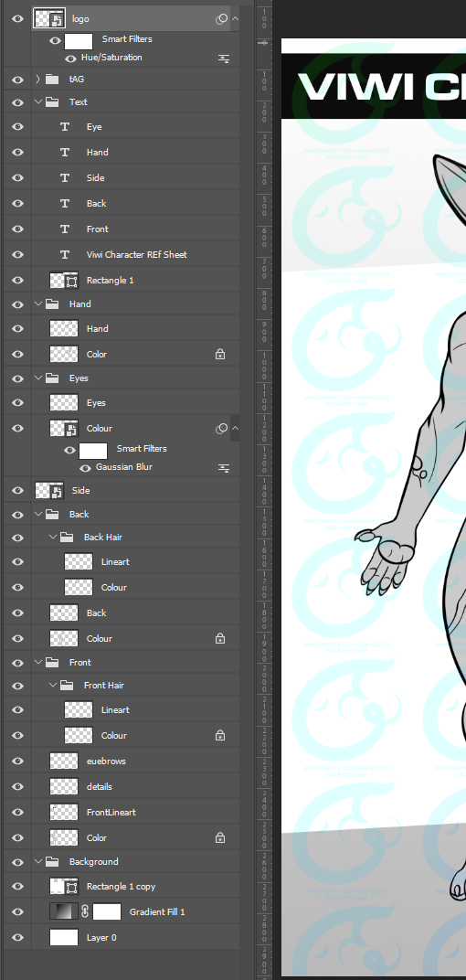Screen dimensions: 466x980
Task: Collapse the Back Hair group
Action: [53, 537]
